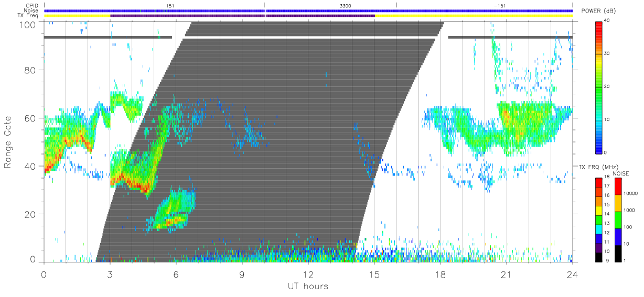Click the "6" tick on the UT hours axis
Image resolution: width=644 pixels, height=297 pixels.
click(176, 274)
